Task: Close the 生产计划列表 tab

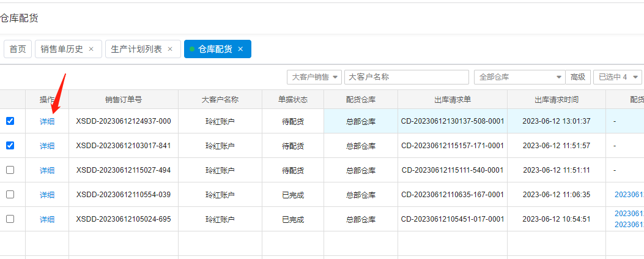Action: pos(170,50)
